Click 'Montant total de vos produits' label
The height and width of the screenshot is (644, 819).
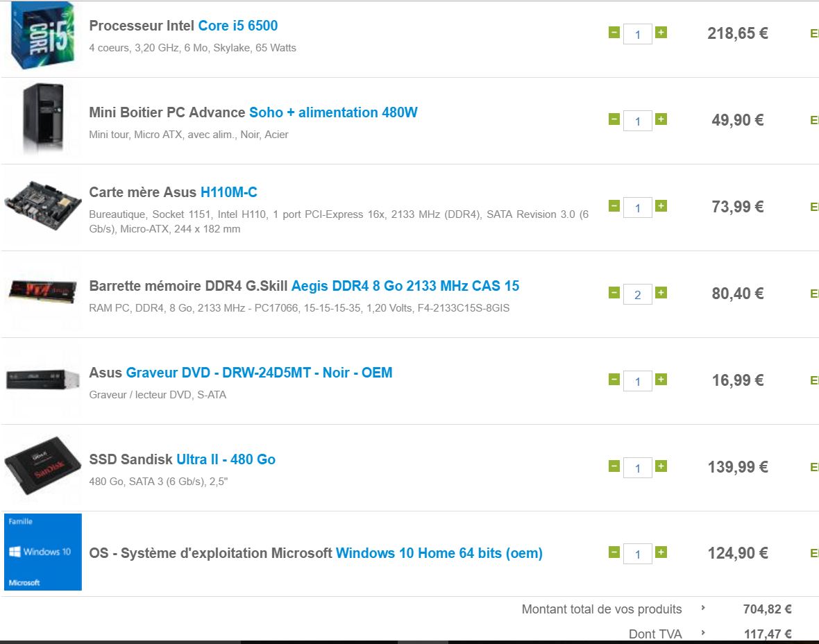point(602,609)
